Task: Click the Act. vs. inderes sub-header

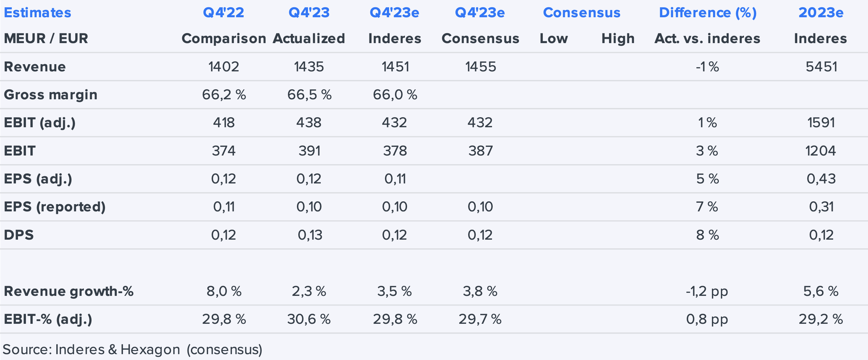Action: pos(707,38)
